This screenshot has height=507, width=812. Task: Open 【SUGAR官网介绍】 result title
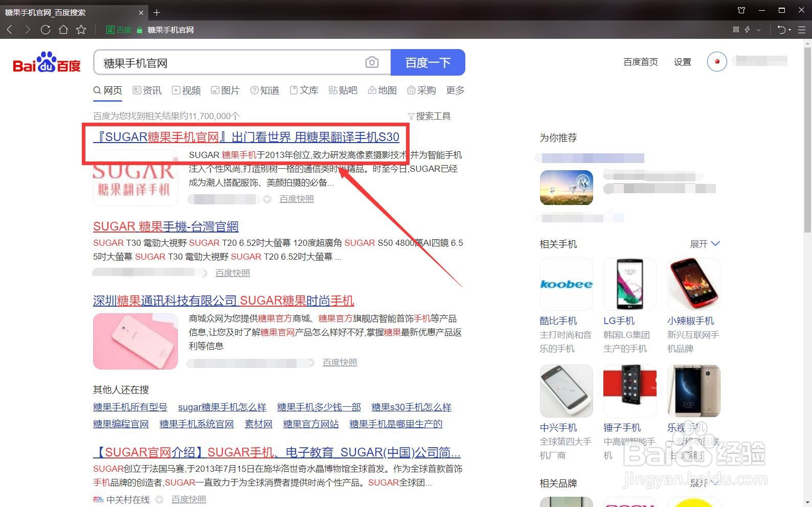[277, 452]
